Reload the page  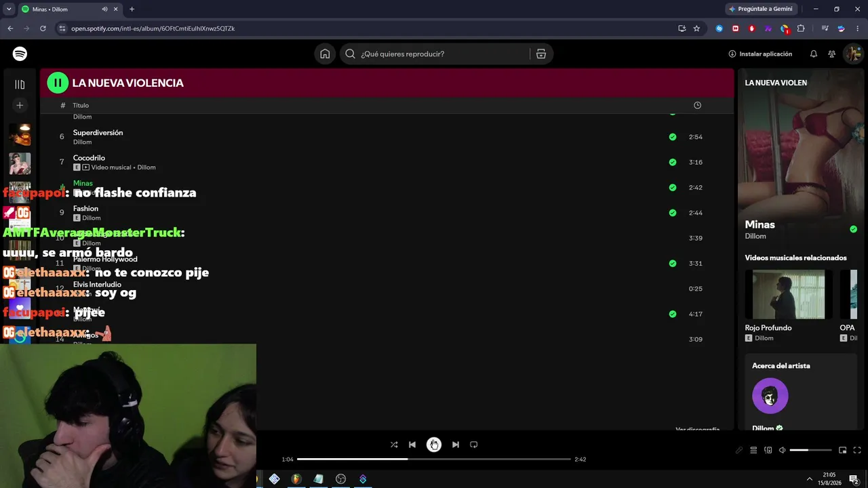43,28
